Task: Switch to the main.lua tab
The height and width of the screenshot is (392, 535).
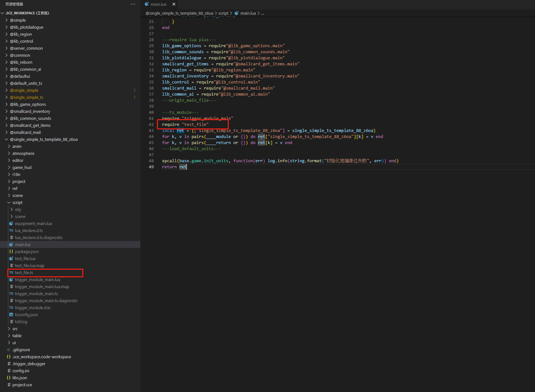Action: (158, 4)
